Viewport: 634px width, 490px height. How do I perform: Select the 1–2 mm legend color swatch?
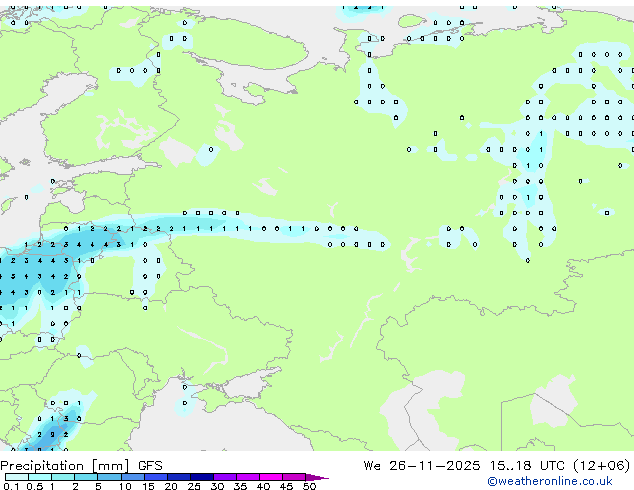[x=63, y=477]
